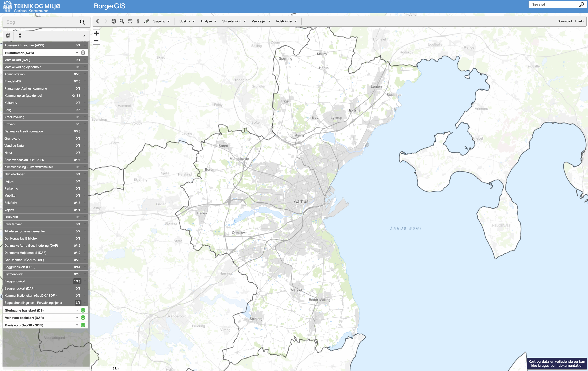Viewport: 588px width, 371px height.
Task: Click the eraser clear-map icon
Action: coord(146,21)
